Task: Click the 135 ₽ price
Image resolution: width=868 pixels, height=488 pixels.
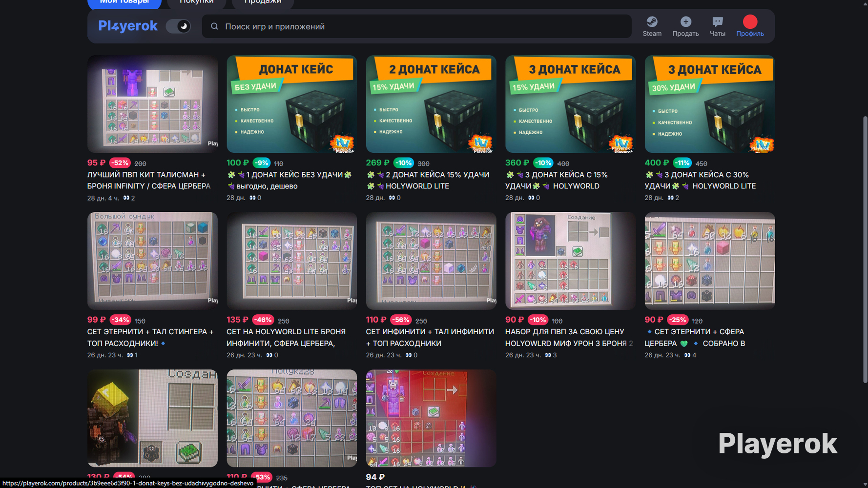Action: point(237,320)
